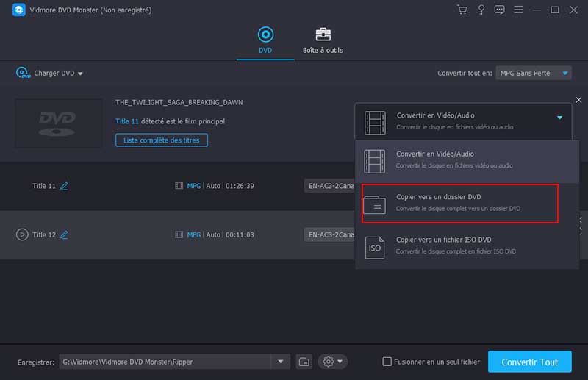The width and height of the screenshot is (588, 380).
Task: Click the Vidmore app logo icon
Action: (x=19, y=10)
